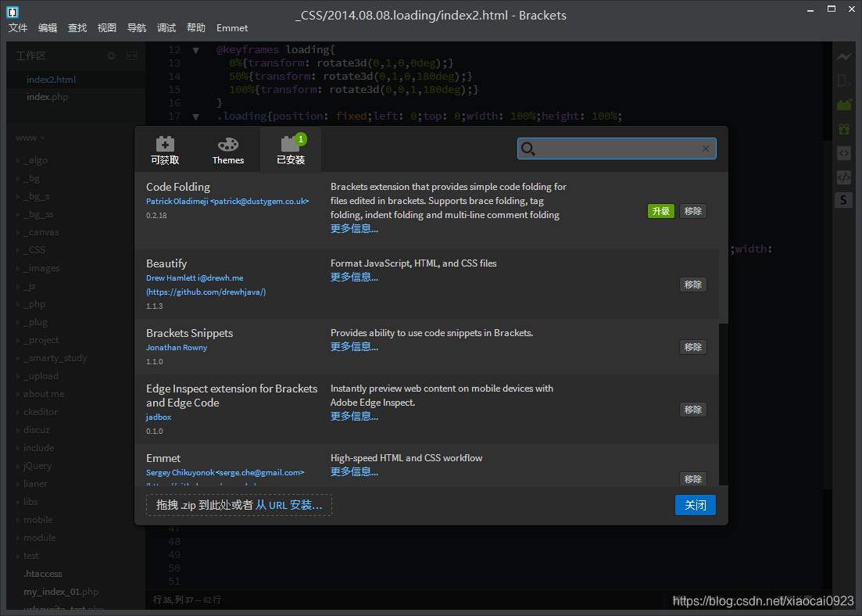Open Extension Manager brick icon in sidebar
862x616 pixels.
tap(844, 105)
